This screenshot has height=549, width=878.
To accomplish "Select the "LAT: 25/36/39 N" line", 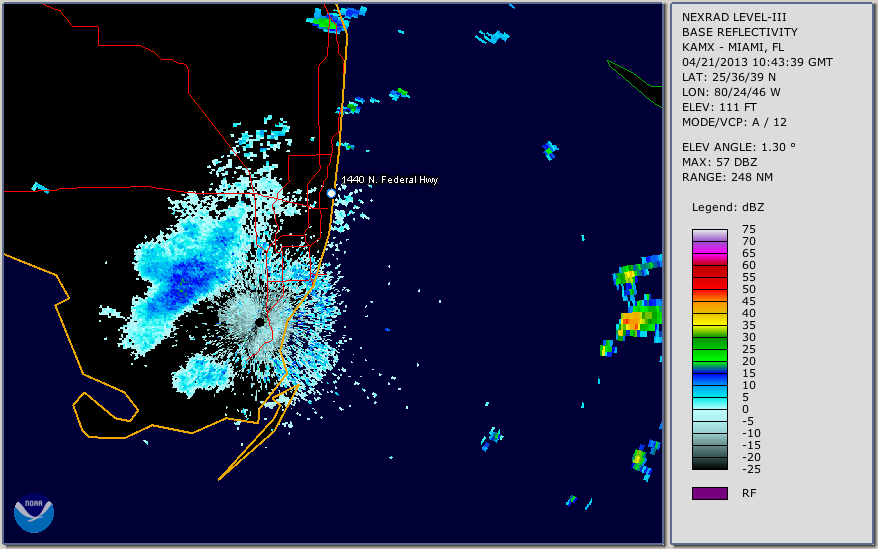I will tap(728, 77).
